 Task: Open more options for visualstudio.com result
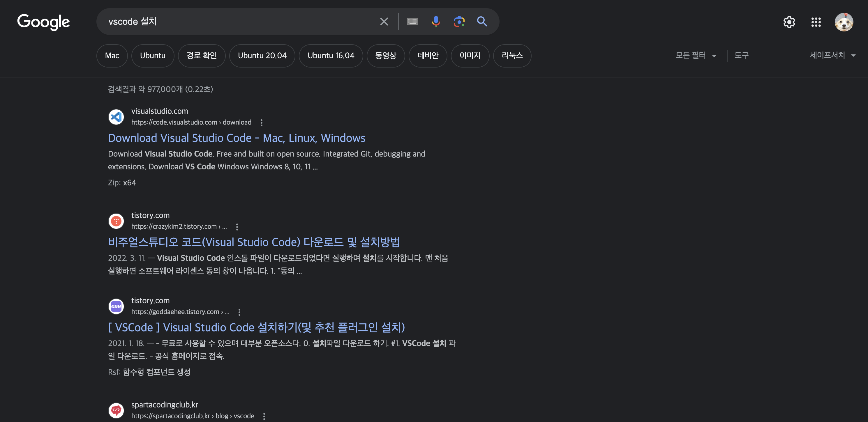pyautogui.click(x=262, y=123)
